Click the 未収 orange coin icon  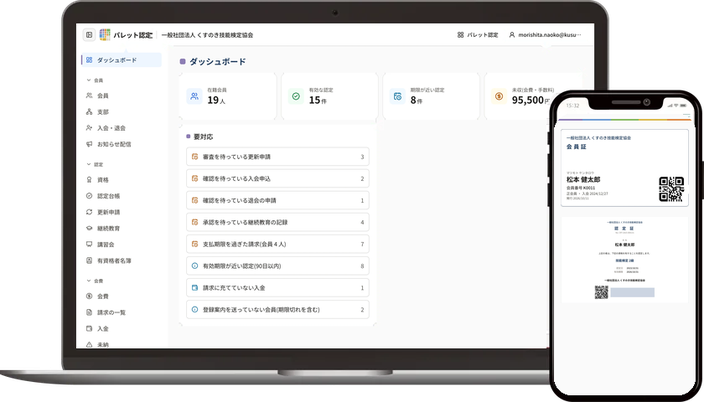click(499, 96)
